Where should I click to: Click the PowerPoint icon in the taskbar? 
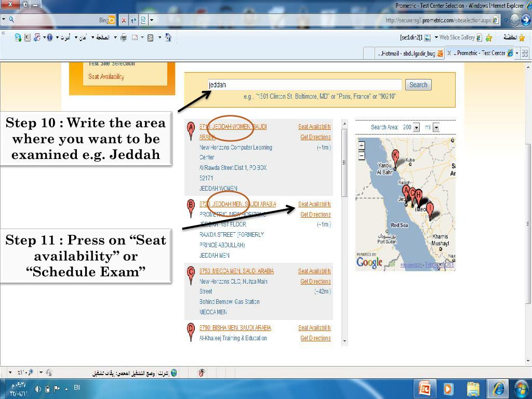424,389
